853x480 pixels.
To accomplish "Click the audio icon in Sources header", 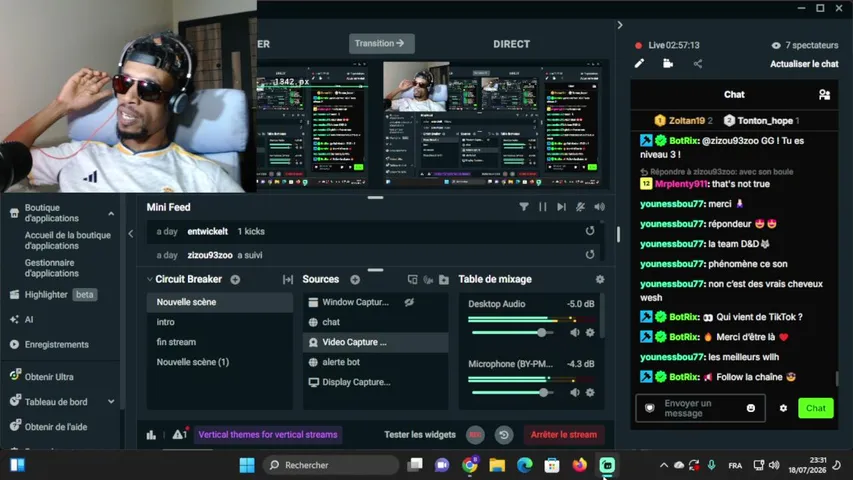I will point(428,279).
